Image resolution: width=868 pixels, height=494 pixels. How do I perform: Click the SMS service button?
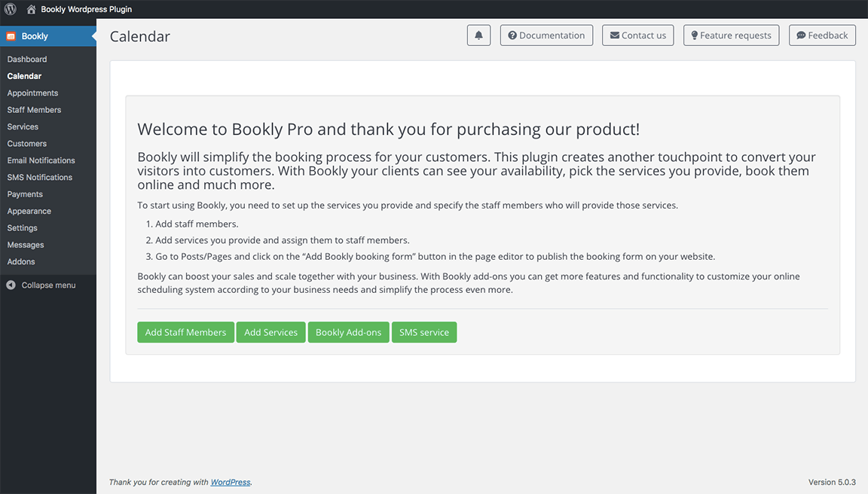tap(424, 332)
